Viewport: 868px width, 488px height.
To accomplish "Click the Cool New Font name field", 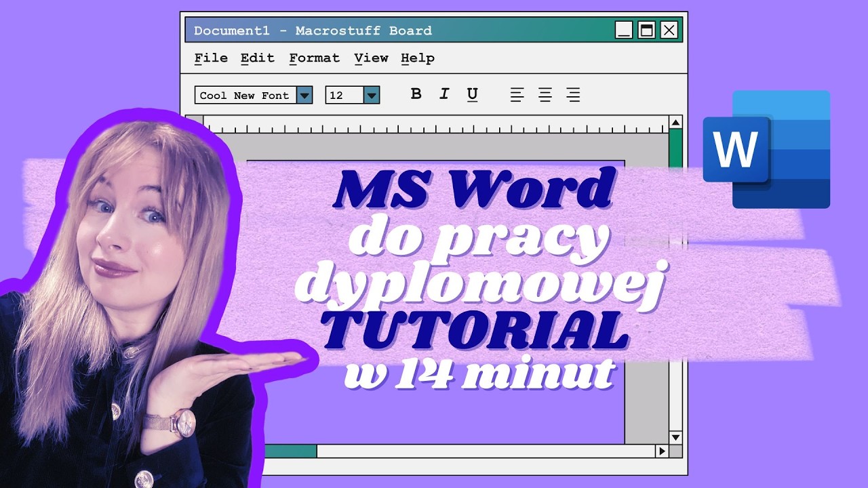I will (x=245, y=95).
